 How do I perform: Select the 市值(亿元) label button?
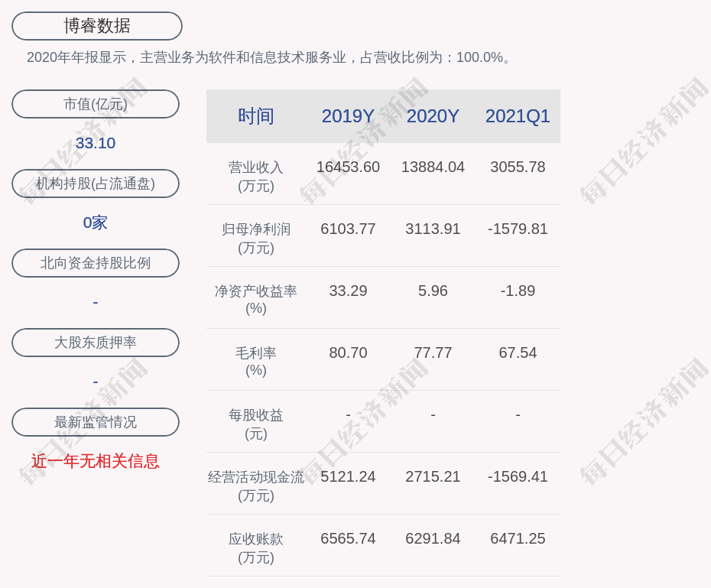pos(96,104)
